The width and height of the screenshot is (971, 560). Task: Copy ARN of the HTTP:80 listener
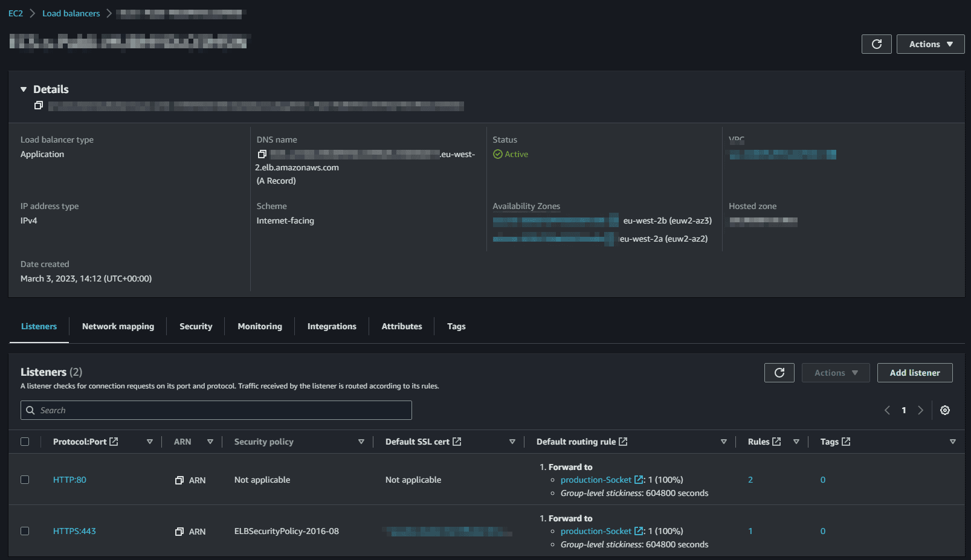click(179, 480)
